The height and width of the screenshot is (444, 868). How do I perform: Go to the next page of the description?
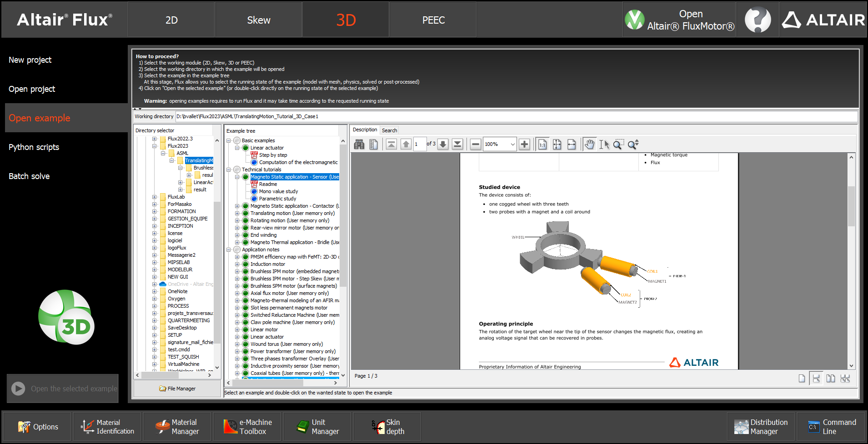tap(443, 145)
